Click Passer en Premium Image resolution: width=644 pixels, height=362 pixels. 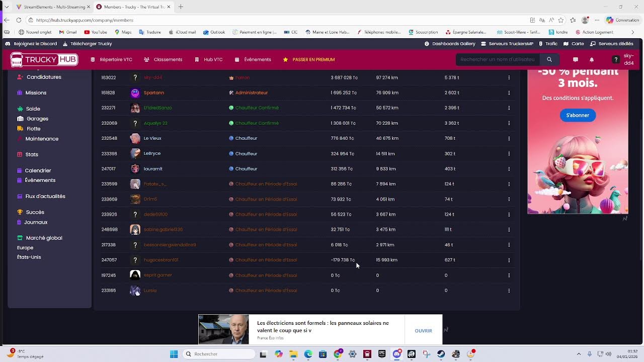pyautogui.click(x=309, y=59)
